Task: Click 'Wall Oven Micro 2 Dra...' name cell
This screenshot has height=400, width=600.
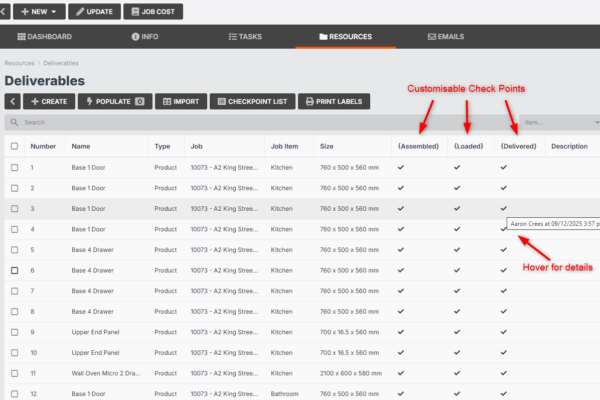Action: pyautogui.click(x=106, y=373)
